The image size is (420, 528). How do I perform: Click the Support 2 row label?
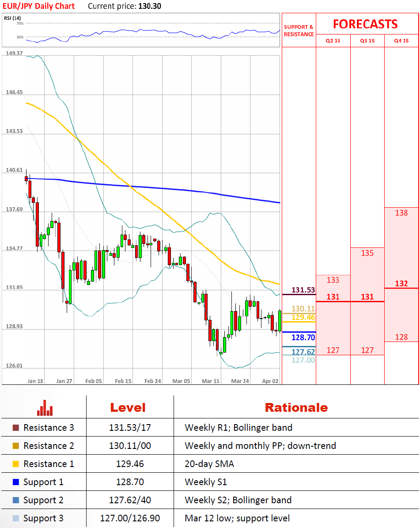[43, 501]
